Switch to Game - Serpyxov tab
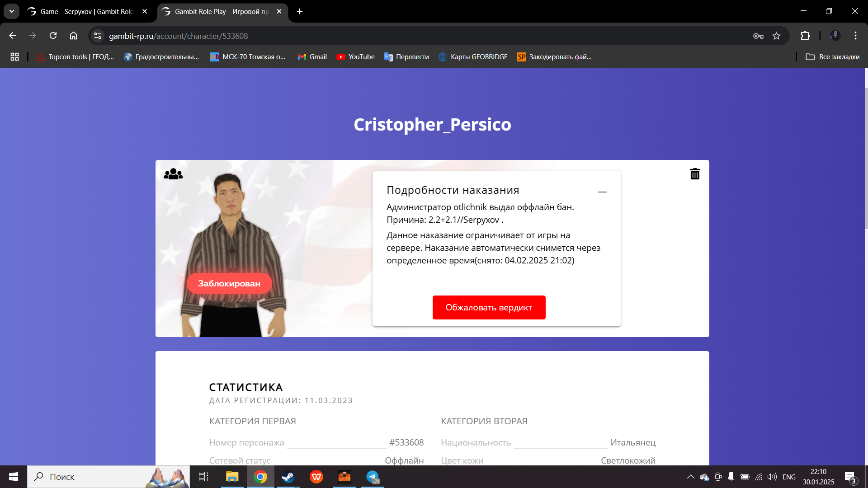The image size is (868, 488). pos(86,11)
